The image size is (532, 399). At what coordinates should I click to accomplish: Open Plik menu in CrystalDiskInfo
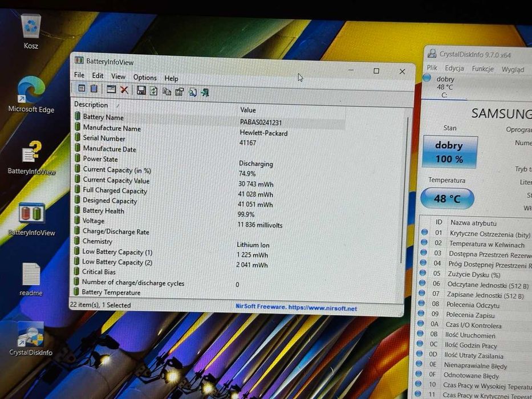point(432,67)
